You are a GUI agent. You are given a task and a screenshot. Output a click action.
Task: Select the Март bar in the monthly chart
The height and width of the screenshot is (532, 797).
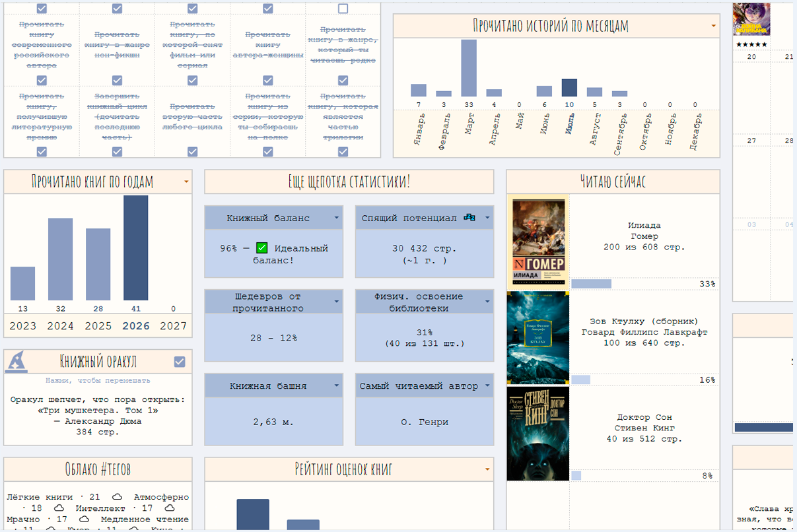click(469, 68)
